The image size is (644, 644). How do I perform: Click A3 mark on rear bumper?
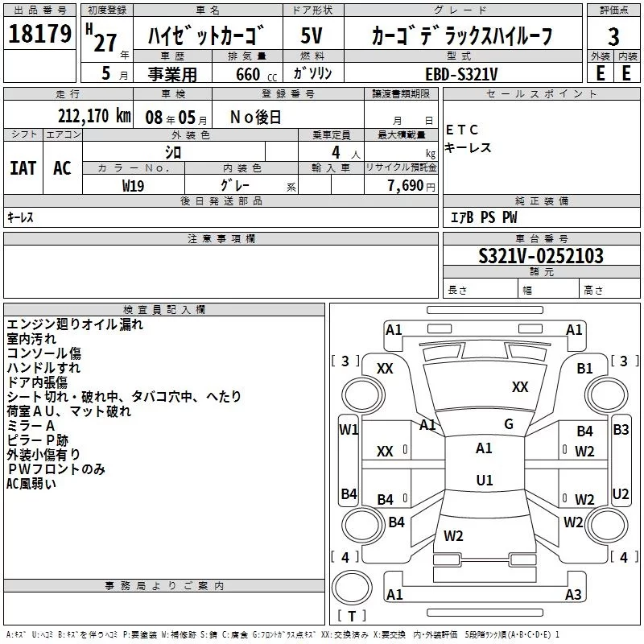[573, 595]
